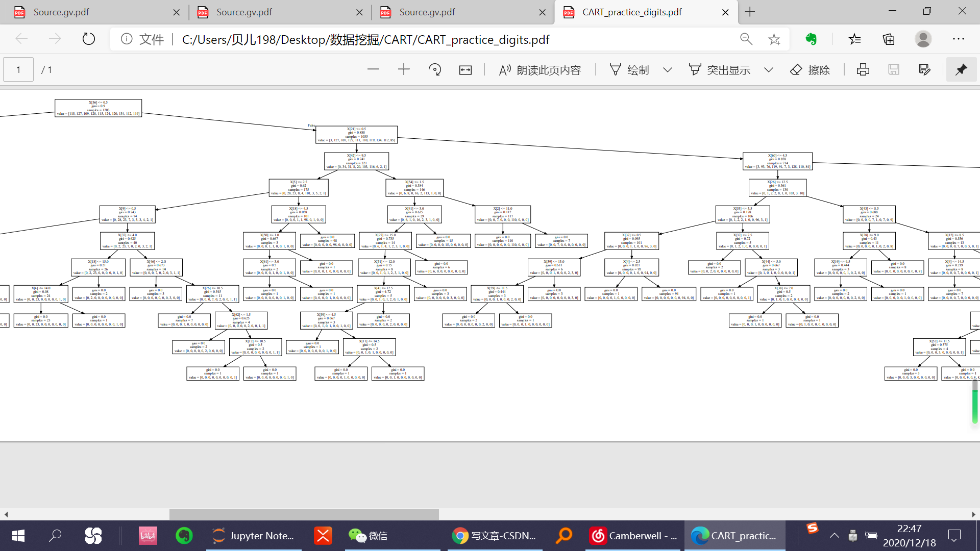Click the zoom in plus icon
The width and height of the screenshot is (980, 551).
[404, 70]
